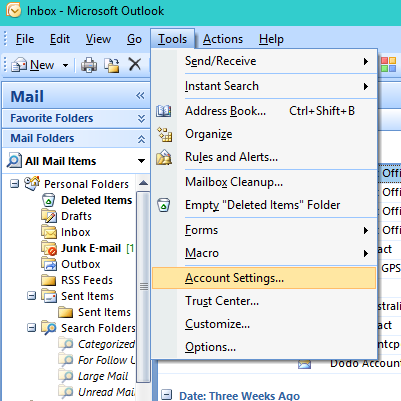Collapse the Mail navigation pane chevrons
The width and height of the screenshot is (401, 401).
point(140,96)
